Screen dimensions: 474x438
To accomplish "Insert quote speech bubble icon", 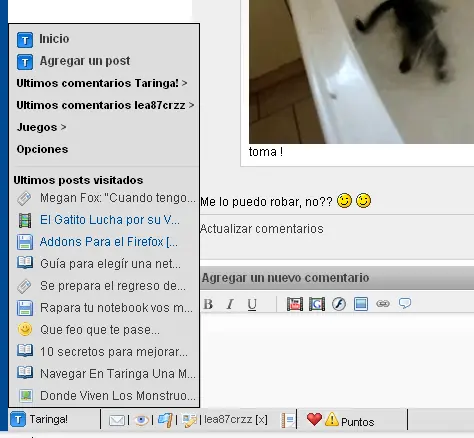I will 405,303.
